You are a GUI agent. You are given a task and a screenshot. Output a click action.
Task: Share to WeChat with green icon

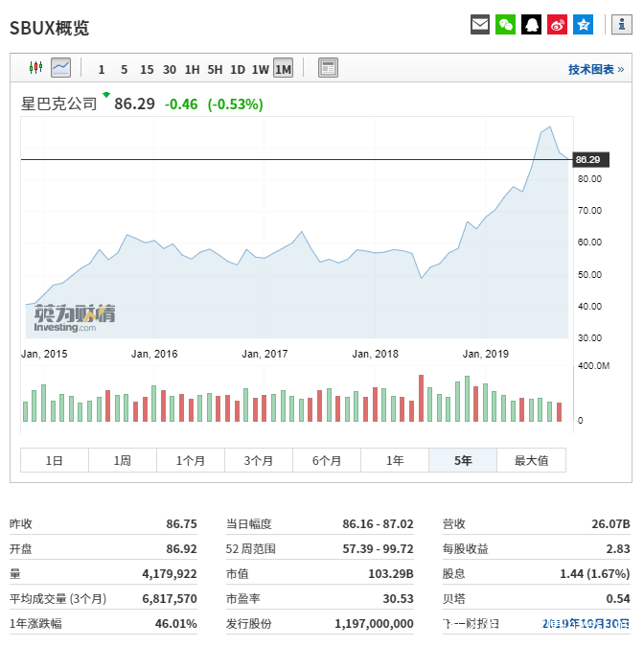tap(505, 25)
